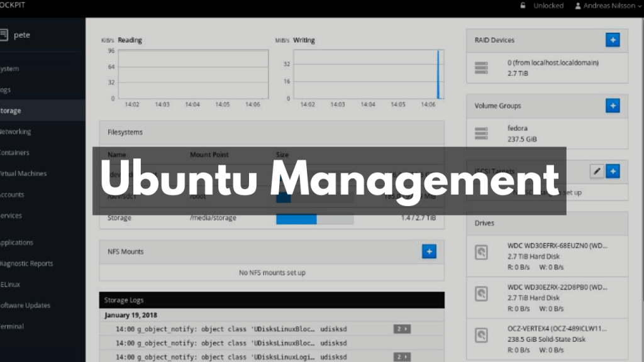
Task: Click the fedora volume group icon
Action: 481,133
